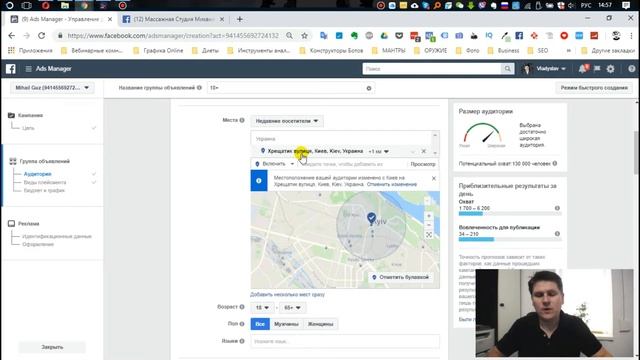Screen dimensions: 640x360
Task: Open maximum age 65+ dropdown
Action: pos(292,307)
